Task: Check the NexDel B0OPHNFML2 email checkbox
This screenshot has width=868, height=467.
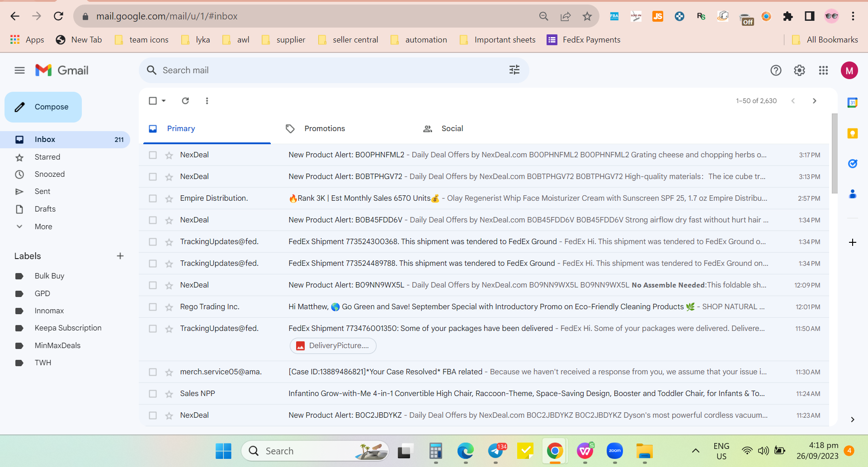Action: pyautogui.click(x=153, y=155)
